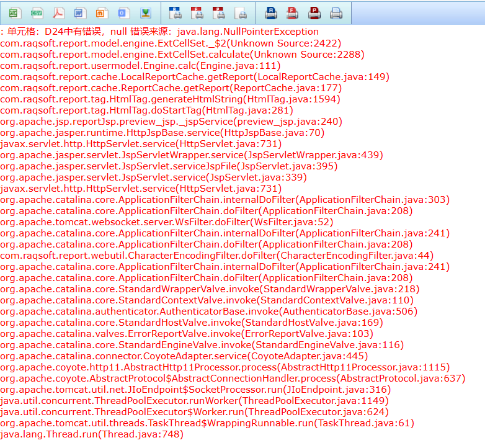The height and width of the screenshot is (448, 485).
Task: Open print preview with blue 'A' icon
Action: pos(176,13)
